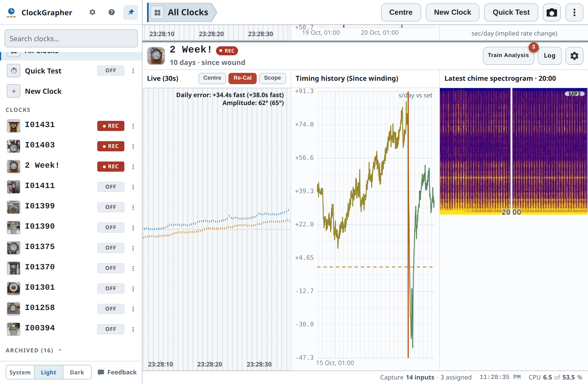This screenshot has width=588, height=384.
Task: Select the System theme option
Action: pos(20,372)
